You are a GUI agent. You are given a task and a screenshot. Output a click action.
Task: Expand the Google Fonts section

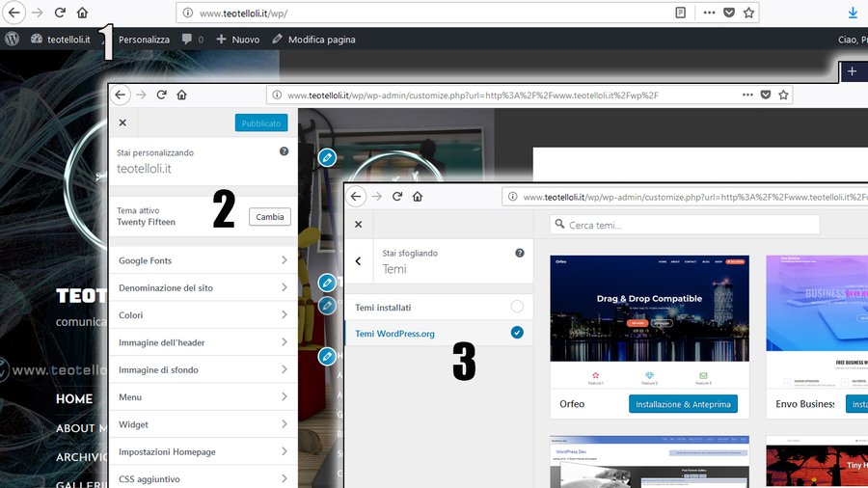[x=203, y=260]
